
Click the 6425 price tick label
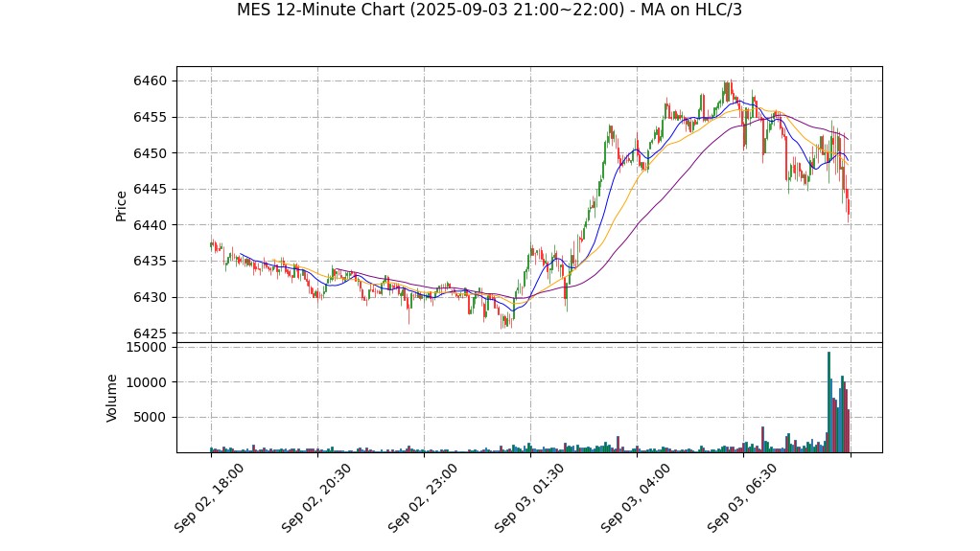pos(150,333)
